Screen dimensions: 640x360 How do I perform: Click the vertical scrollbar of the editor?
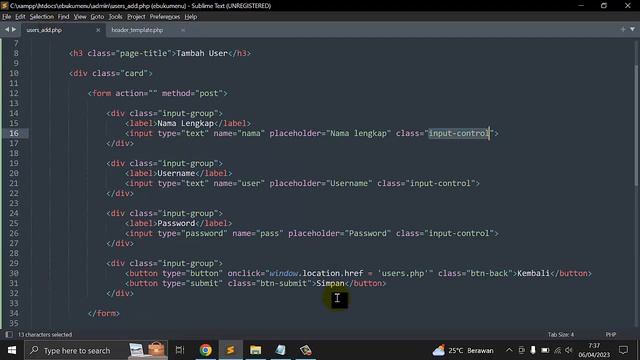pyautogui.click(x=637, y=127)
